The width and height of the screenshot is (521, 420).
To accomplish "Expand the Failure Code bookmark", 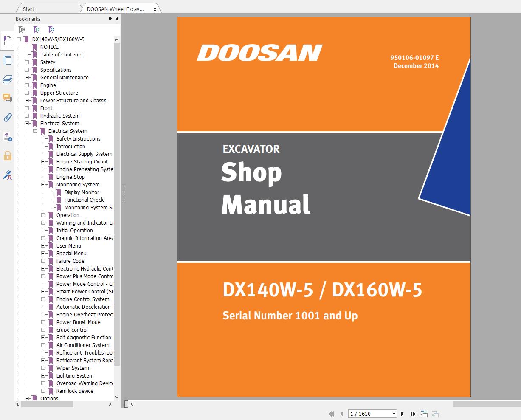I will pyautogui.click(x=43, y=261).
